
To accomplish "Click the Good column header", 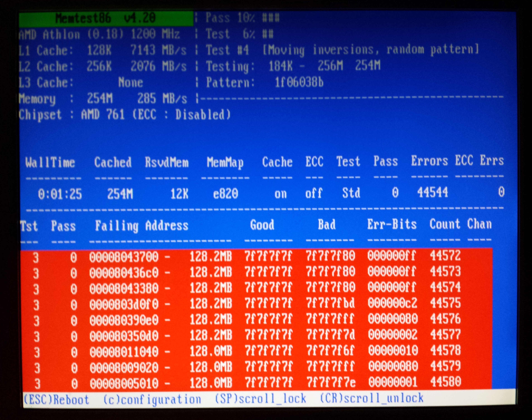I will (262, 225).
